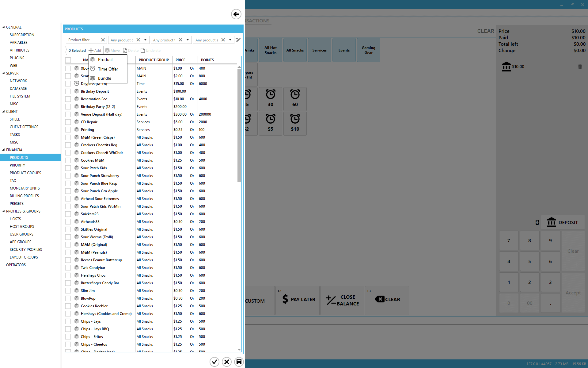Collapse the FINANCIAL tree section
This screenshot has height=368, width=588.
coord(3,150)
